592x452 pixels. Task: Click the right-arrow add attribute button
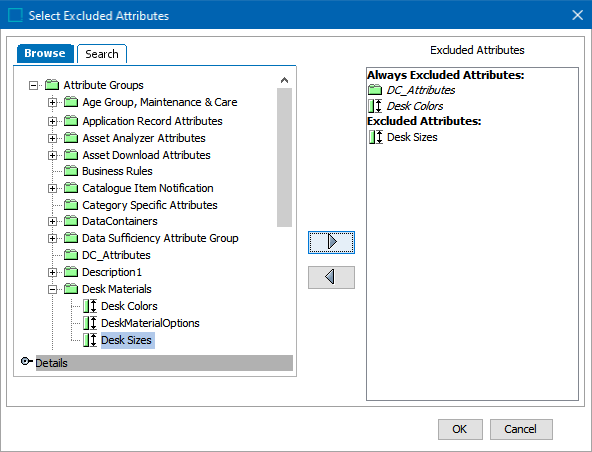[x=331, y=242]
